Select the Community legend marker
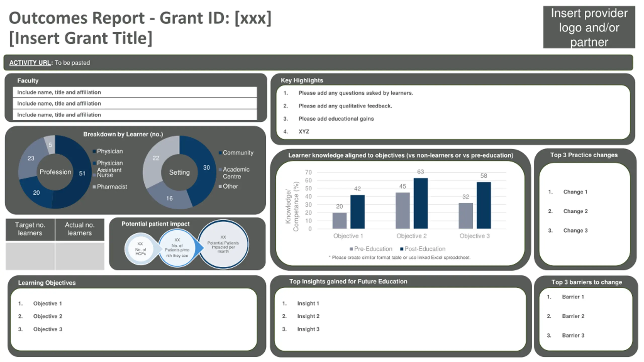The height and width of the screenshot is (362, 644). pos(220,153)
